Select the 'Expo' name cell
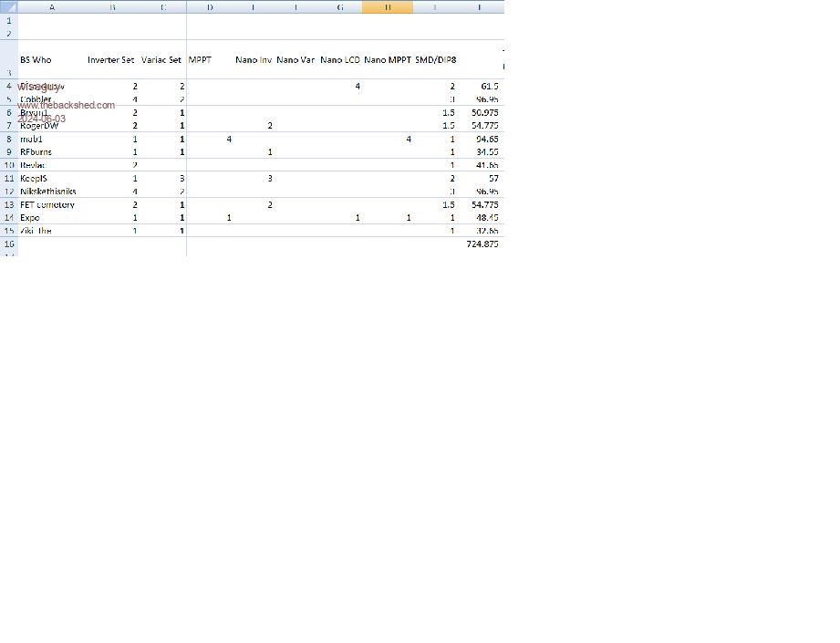The height and width of the screenshot is (643, 840). (x=30, y=218)
